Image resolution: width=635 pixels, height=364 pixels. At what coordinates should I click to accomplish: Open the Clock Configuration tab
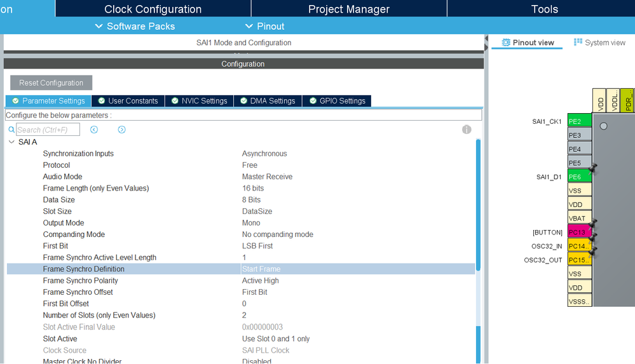pyautogui.click(x=153, y=9)
